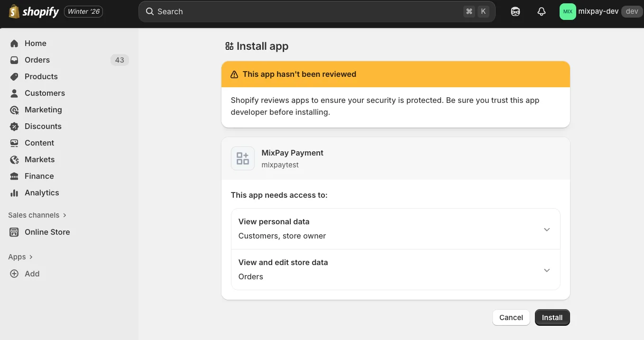Click the Online Store storefront icon

(14, 232)
